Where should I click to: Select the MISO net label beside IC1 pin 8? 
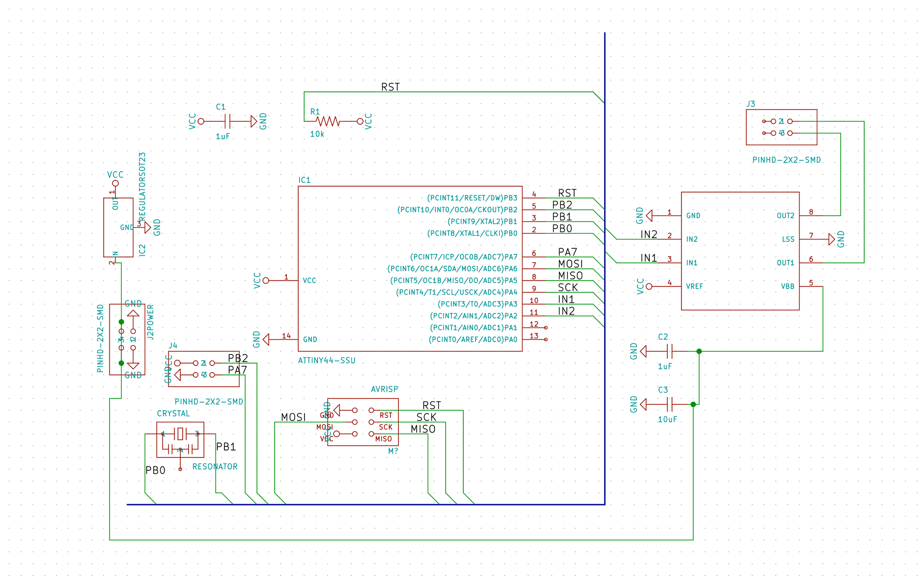click(x=570, y=276)
